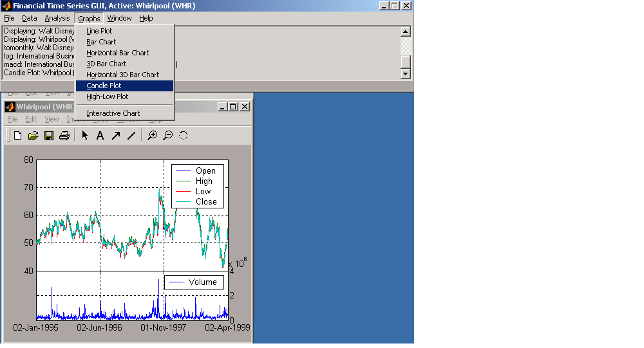The height and width of the screenshot is (348, 644).
Task: Click x-axis label 02-Jun-1996
Action: (99, 327)
